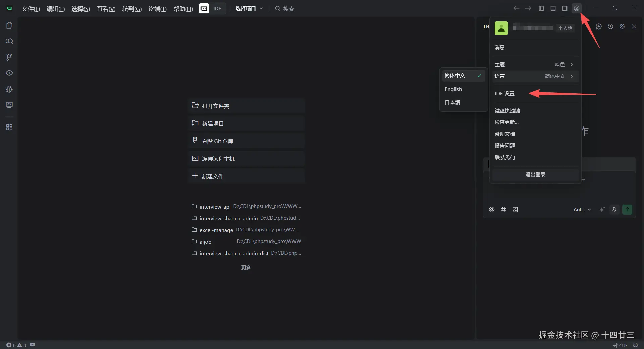The height and width of the screenshot is (349, 644).
Task: Click the # context icon in chat input
Action: tap(503, 210)
